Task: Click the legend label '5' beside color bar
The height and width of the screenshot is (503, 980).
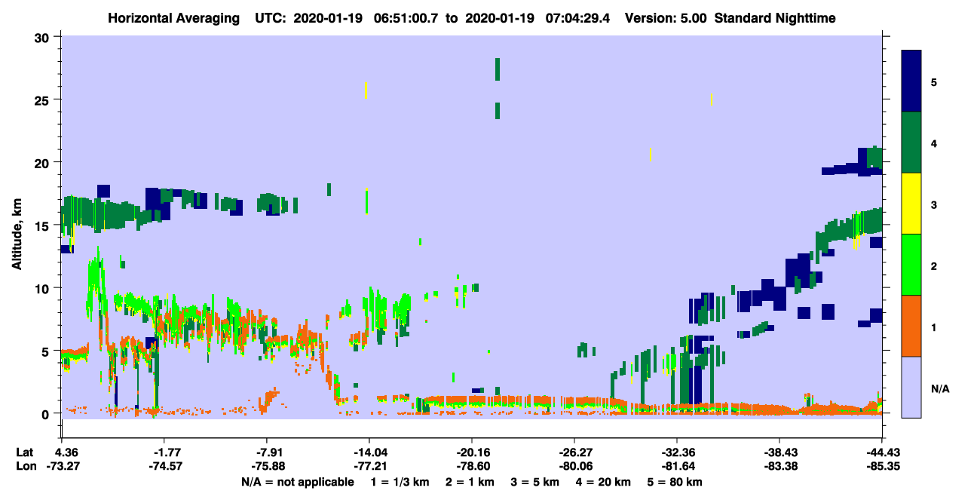Action: [x=934, y=81]
